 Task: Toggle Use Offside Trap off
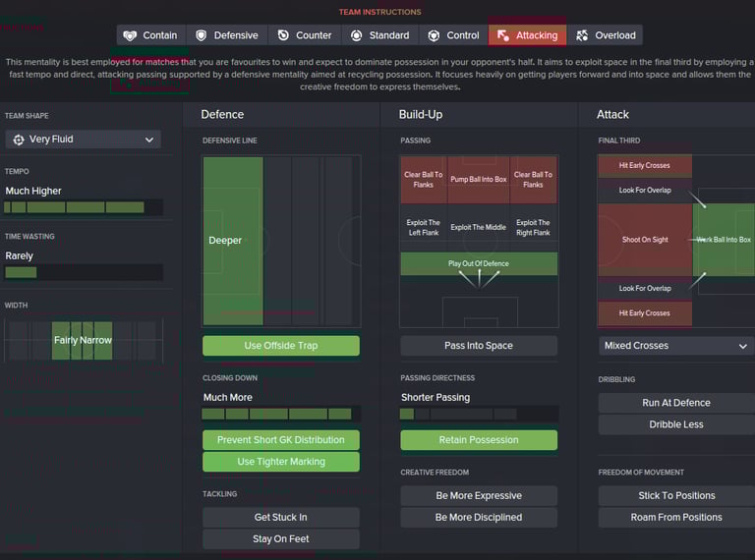(281, 346)
